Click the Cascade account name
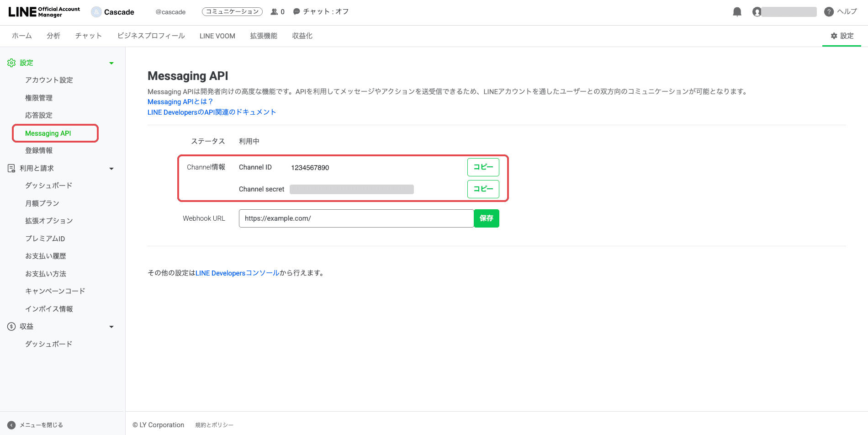The width and height of the screenshot is (868, 435). [119, 12]
